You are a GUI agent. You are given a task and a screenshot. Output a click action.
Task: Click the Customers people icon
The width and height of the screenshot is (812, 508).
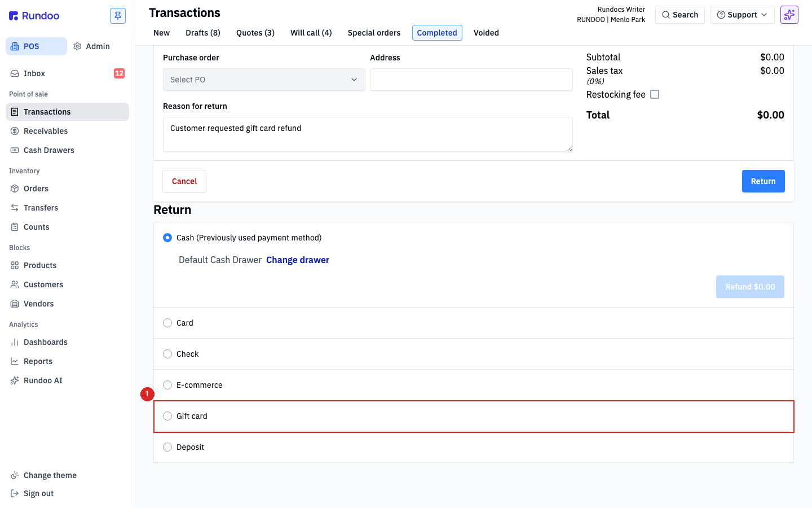(15, 284)
